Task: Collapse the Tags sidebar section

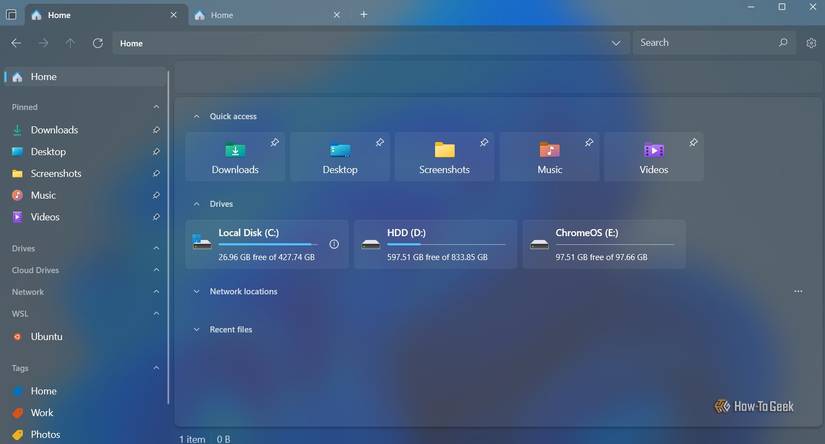Action: (x=156, y=368)
